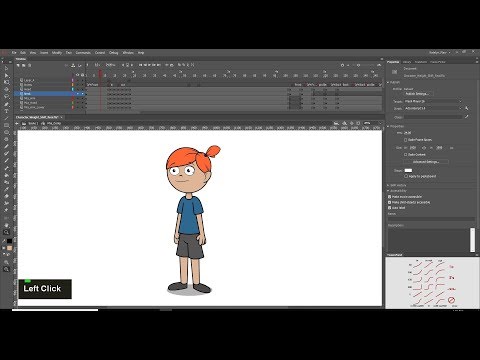Select the Text tool in the toolbar
Viewport: 480px width, 360px height.
point(6,111)
